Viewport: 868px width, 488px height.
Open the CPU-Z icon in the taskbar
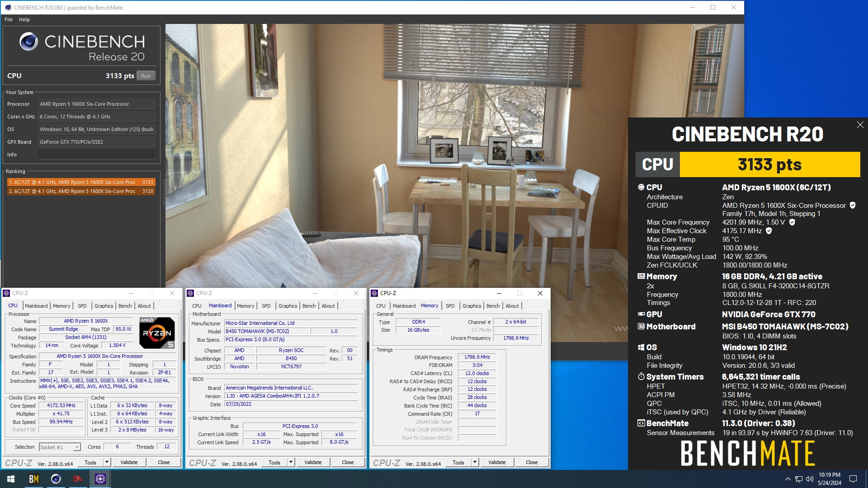click(x=100, y=479)
